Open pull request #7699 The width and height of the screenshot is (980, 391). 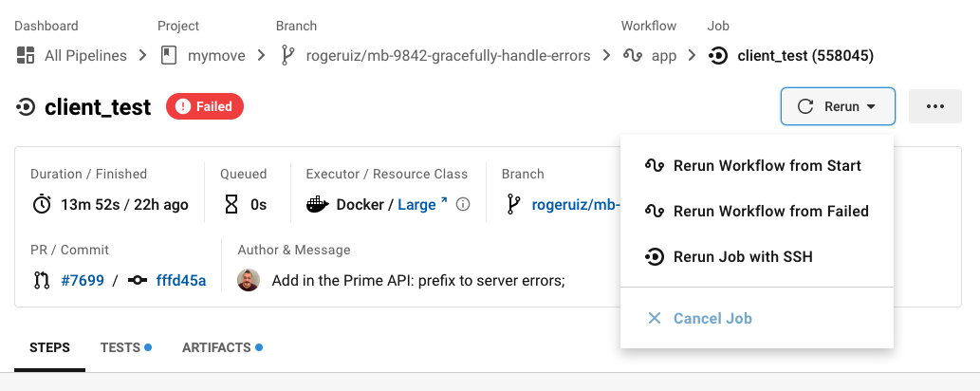point(83,280)
